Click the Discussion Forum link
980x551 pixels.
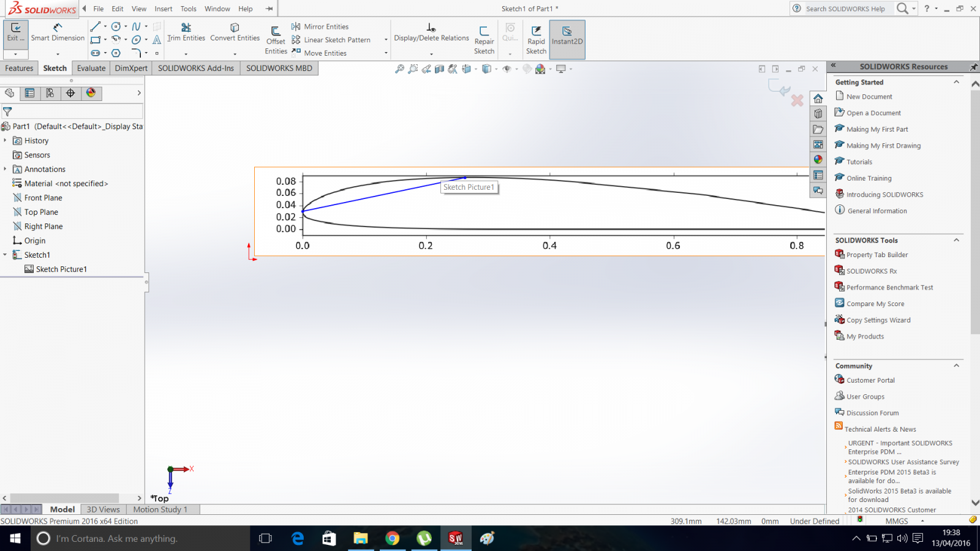(873, 413)
